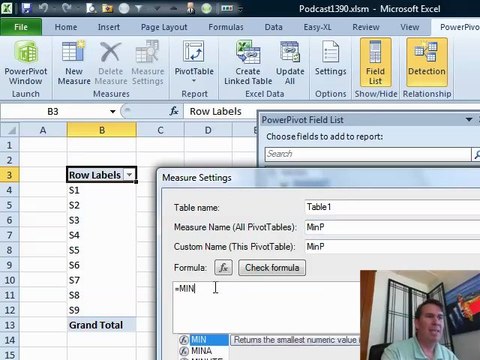Switch to the Data tab
Image resolution: width=480 pixels, height=360 pixels.
coord(273,27)
